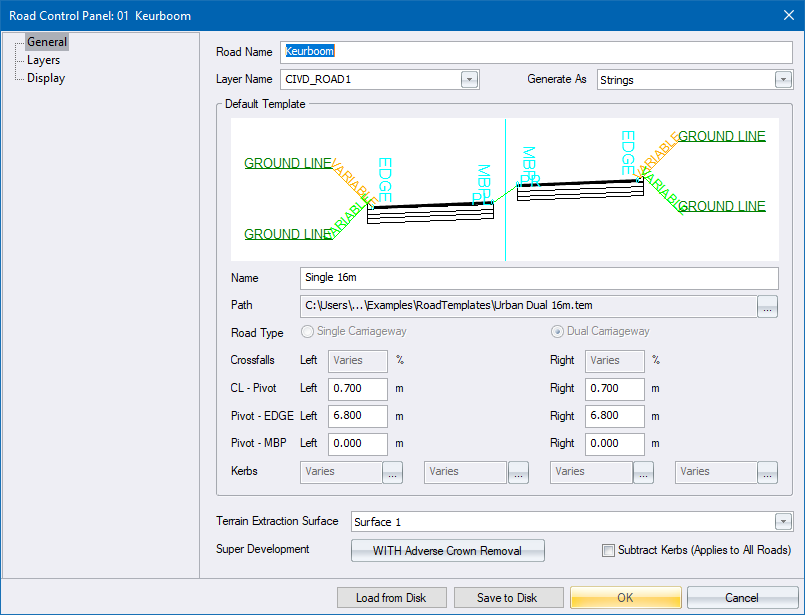Open the third Kerbs browse button
The height and width of the screenshot is (615, 805).
(x=643, y=473)
